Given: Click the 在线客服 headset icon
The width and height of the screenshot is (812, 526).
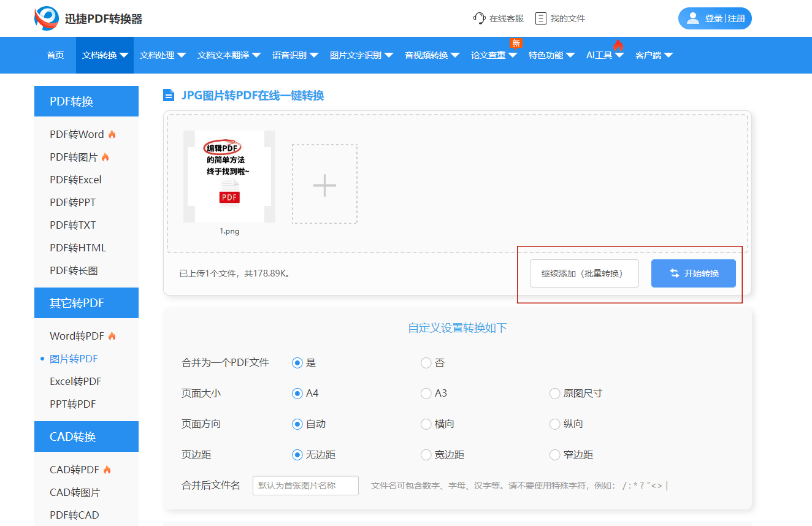Looking at the screenshot, I should coord(479,18).
